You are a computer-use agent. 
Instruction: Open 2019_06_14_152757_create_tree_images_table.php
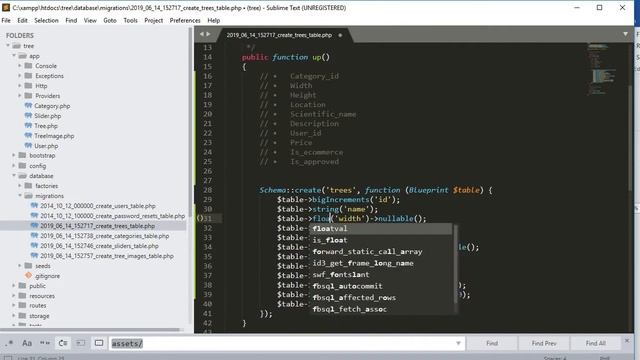(107, 256)
